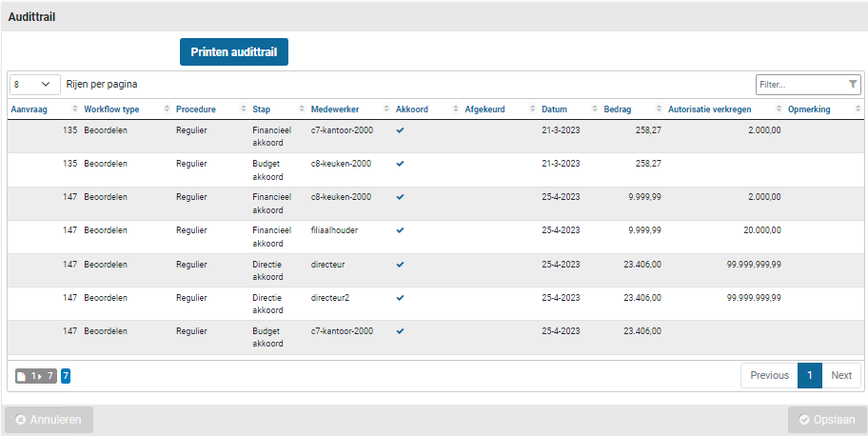
Task: Go to page 1 in pagination
Action: [809, 375]
